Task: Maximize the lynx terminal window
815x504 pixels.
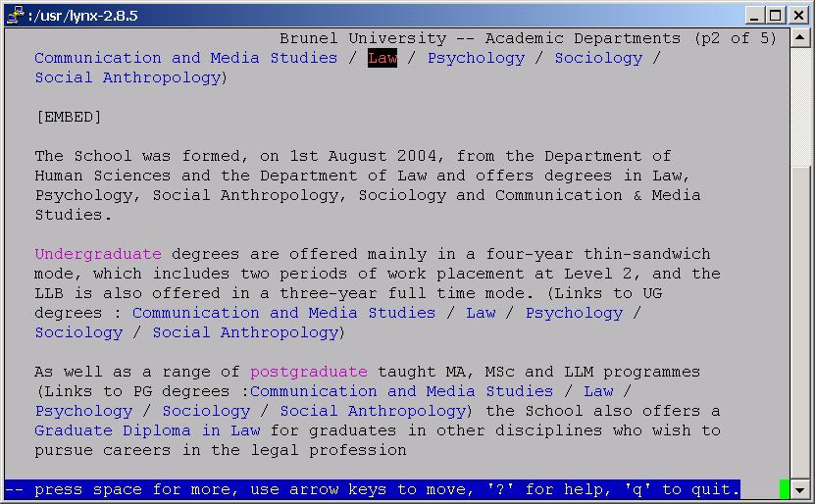Action: coord(776,15)
